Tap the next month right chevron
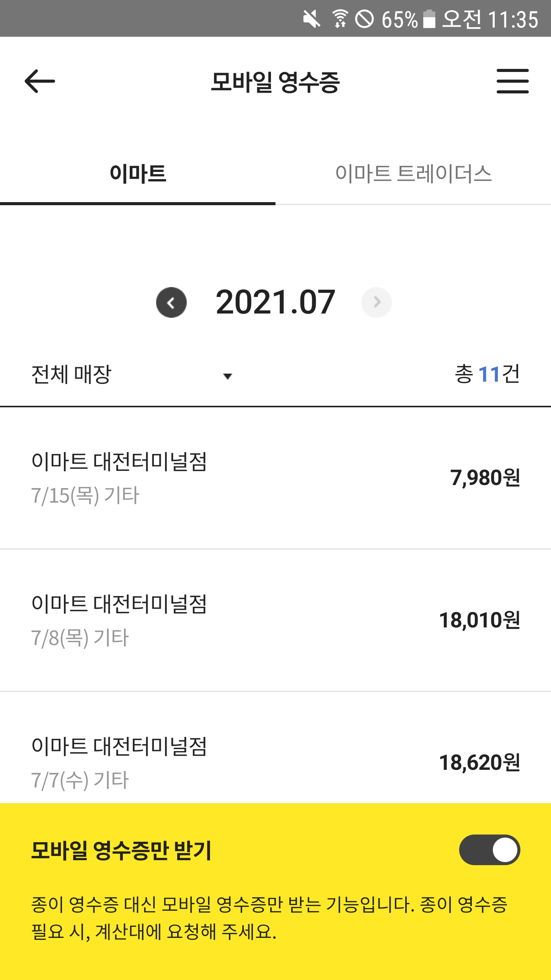Image resolution: width=551 pixels, height=980 pixels. tap(377, 302)
